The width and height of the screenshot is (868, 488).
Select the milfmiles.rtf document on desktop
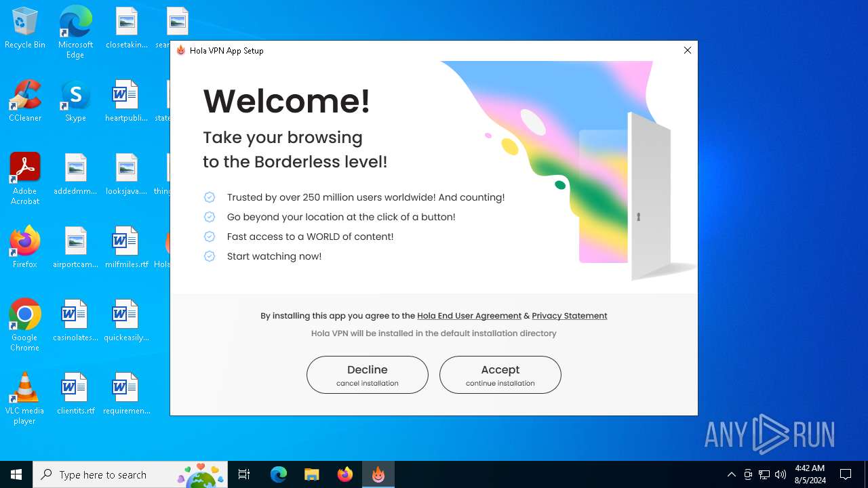coord(127,247)
